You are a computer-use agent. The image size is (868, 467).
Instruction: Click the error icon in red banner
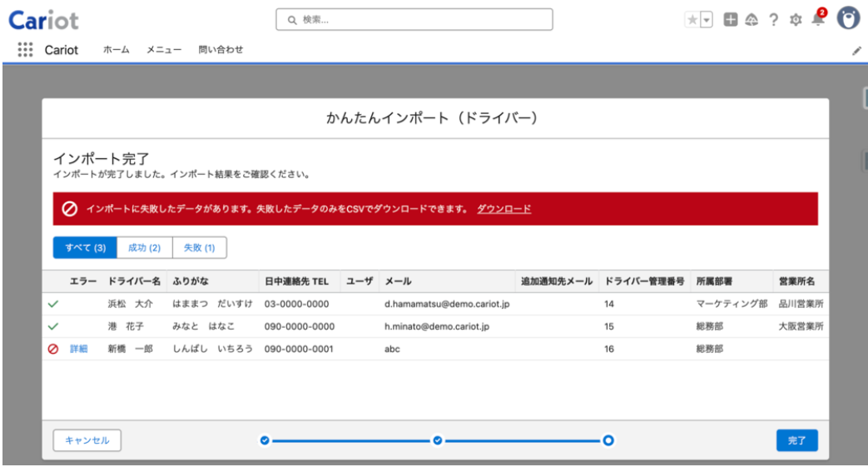(69, 209)
